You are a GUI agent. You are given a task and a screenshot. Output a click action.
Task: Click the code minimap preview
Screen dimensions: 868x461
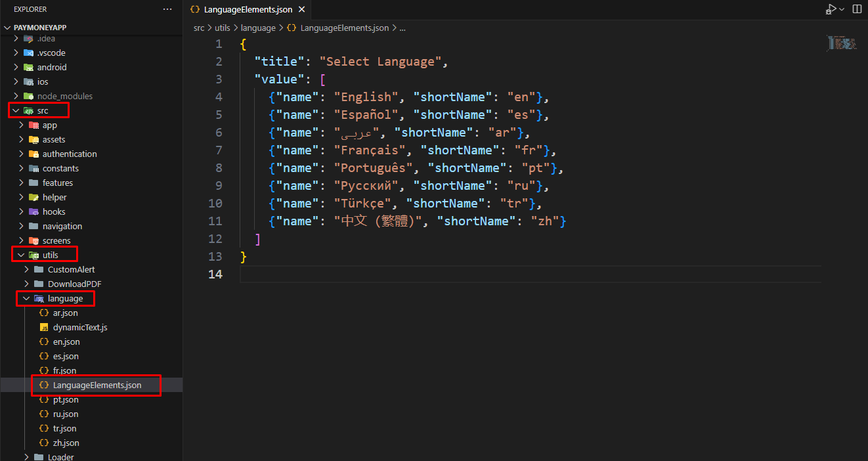(x=842, y=43)
